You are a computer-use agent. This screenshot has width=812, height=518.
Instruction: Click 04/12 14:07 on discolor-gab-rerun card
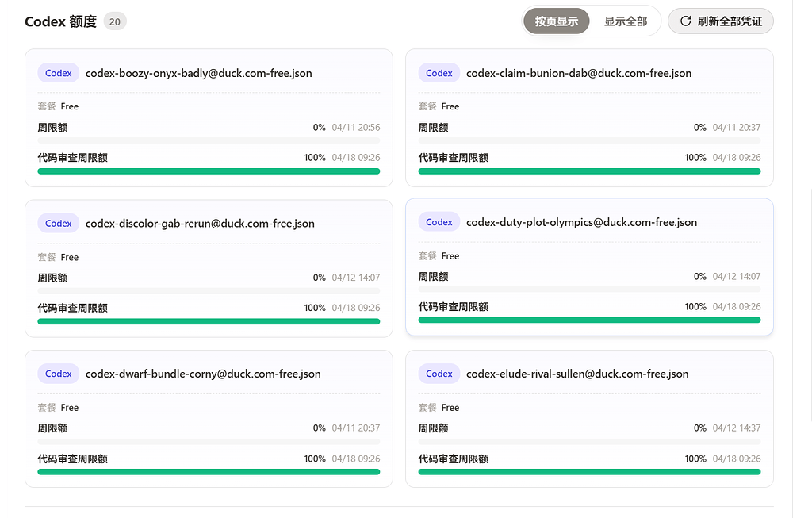pos(356,278)
